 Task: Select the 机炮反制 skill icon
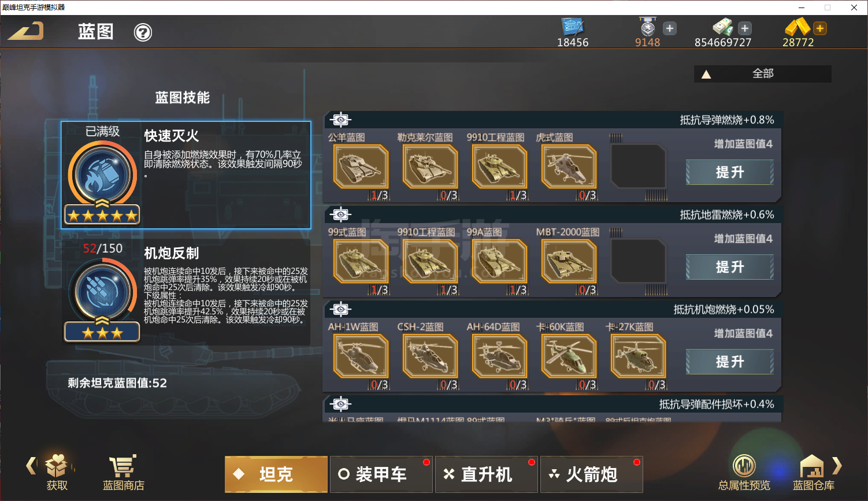pyautogui.click(x=102, y=291)
